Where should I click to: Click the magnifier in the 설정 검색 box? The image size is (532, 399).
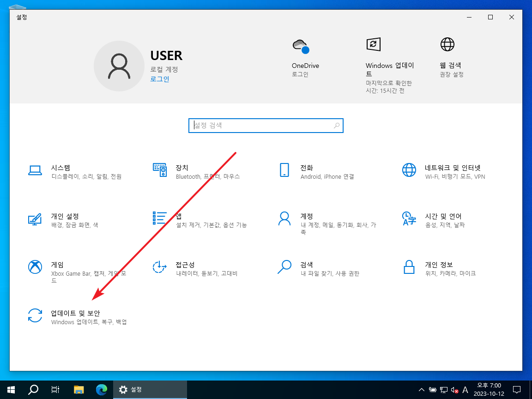pos(337,126)
